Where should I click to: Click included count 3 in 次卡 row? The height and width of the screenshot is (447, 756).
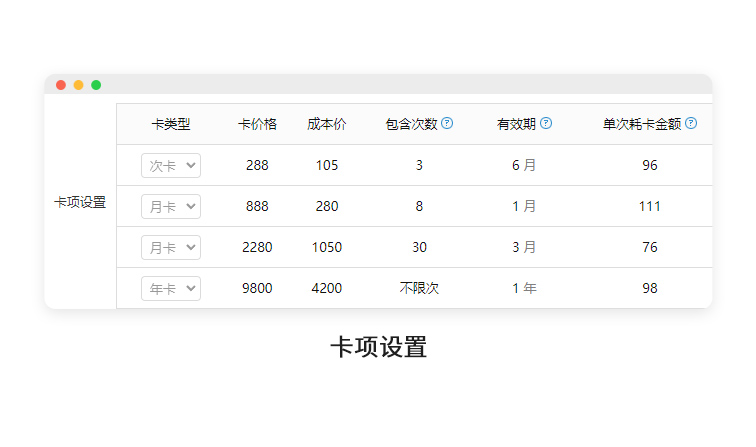tap(419, 165)
